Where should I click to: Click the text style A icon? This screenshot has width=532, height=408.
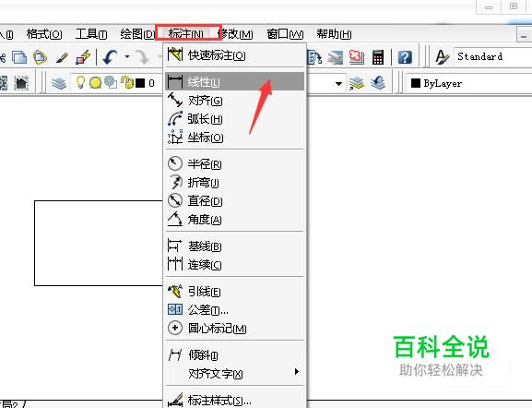point(442,57)
